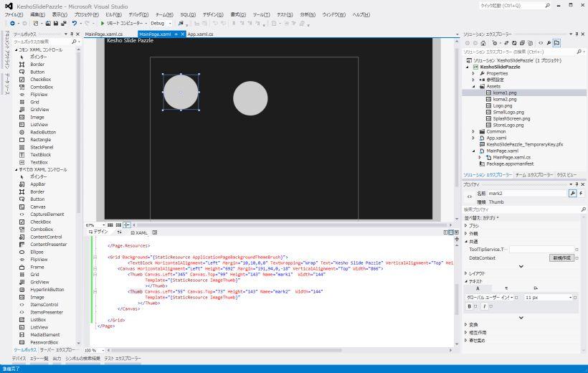Click the Undo toolbar icon

click(74, 23)
